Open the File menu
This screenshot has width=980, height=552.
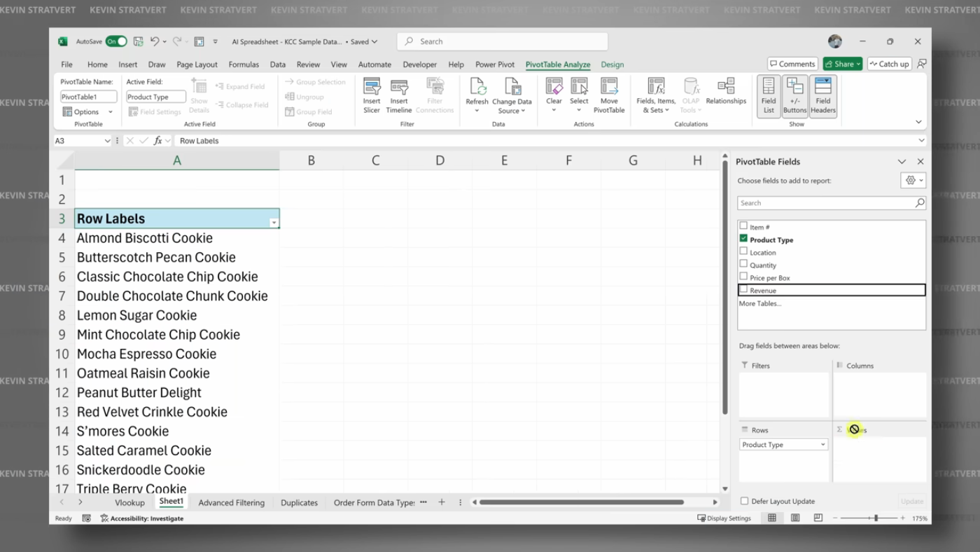pyautogui.click(x=66, y=64)
